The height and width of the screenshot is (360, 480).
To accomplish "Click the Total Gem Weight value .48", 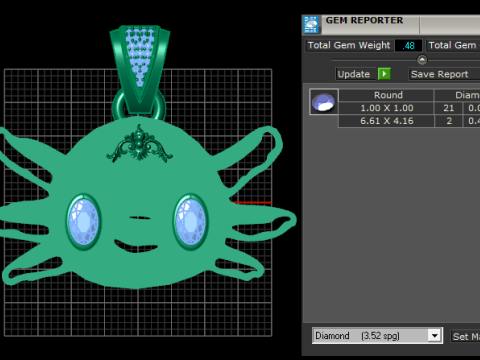I will point(408,46).
